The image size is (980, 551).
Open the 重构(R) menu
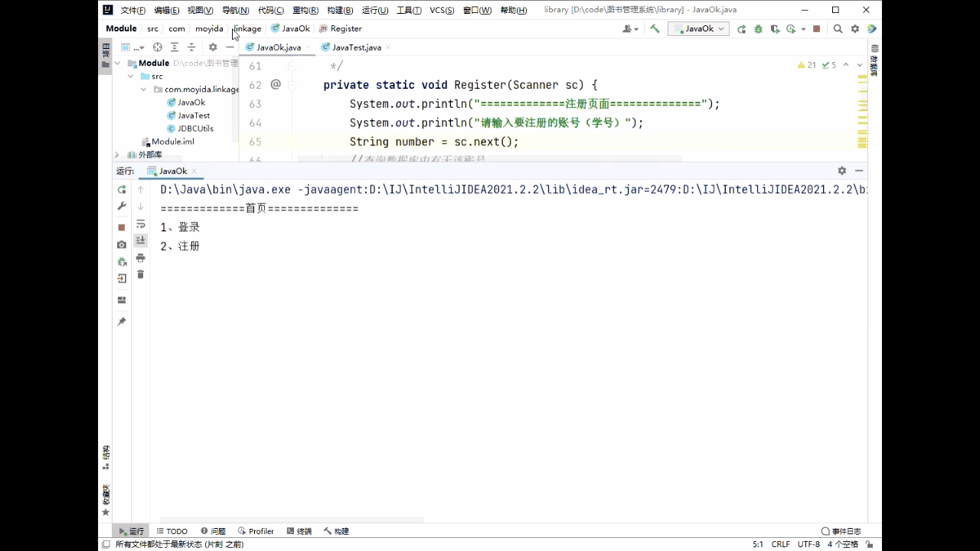pyautogui.click(x=305, y=10)
